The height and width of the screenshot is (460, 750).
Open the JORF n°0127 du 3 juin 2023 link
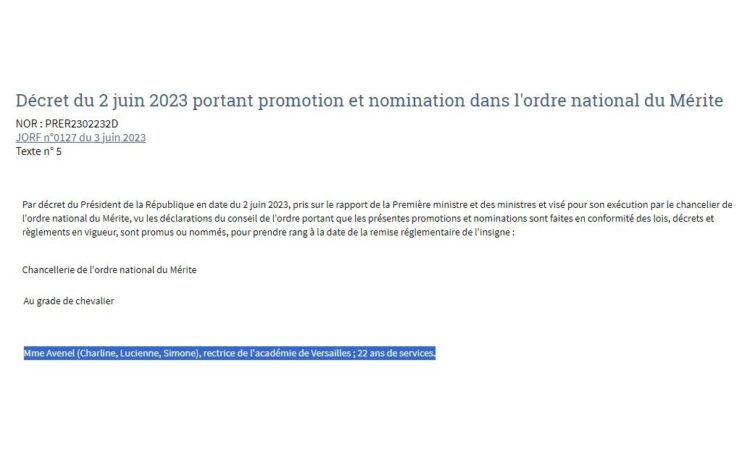click(81, 138)
